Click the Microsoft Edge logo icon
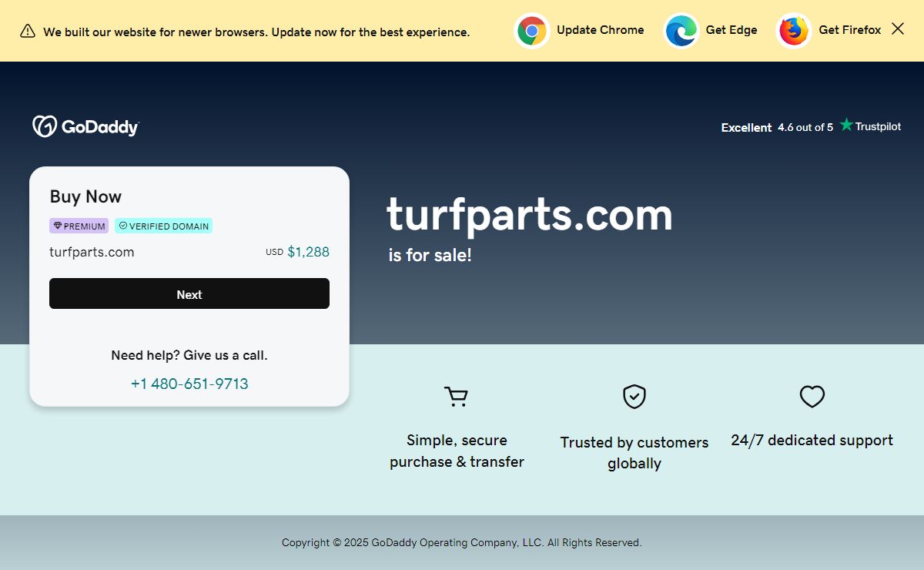The height and width of the screenshot is (570, 924). tap(681, 31)
